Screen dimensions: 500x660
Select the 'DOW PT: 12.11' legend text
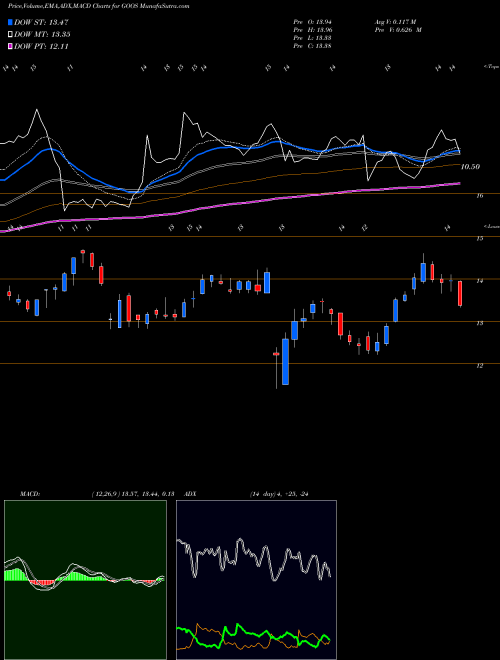click(x=41, y=46)
